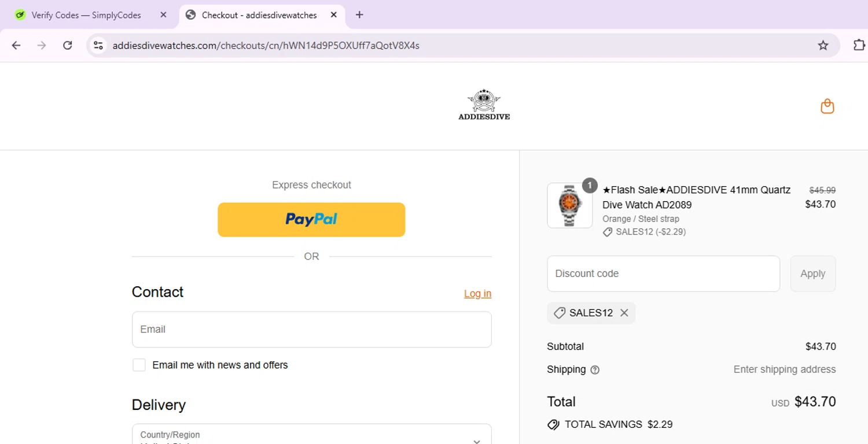Click the struck-through $45.99 price

tap(822, 190)
